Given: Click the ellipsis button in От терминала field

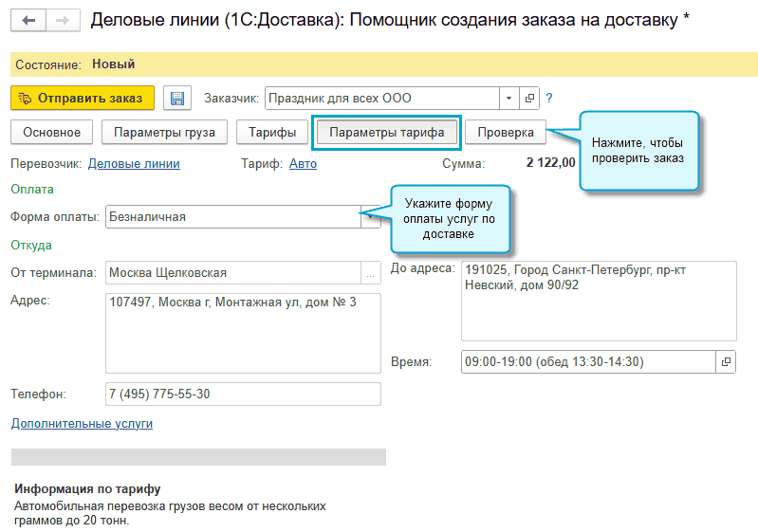Looking at the screenshot, I should (370, 273).
